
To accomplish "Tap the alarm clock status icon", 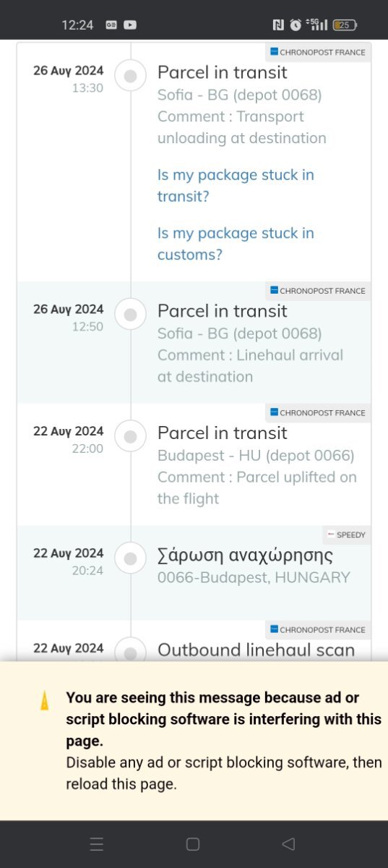I will coord(296,25).
